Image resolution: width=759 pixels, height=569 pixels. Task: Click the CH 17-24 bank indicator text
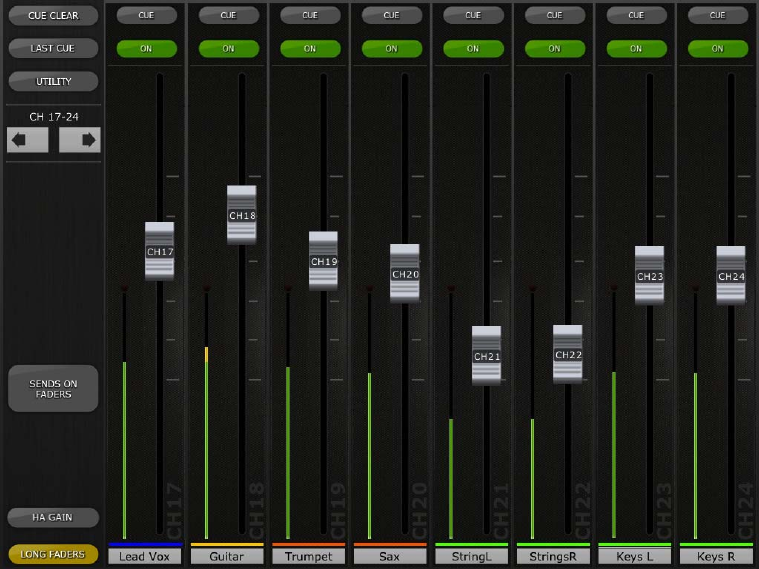pos(54,117)
